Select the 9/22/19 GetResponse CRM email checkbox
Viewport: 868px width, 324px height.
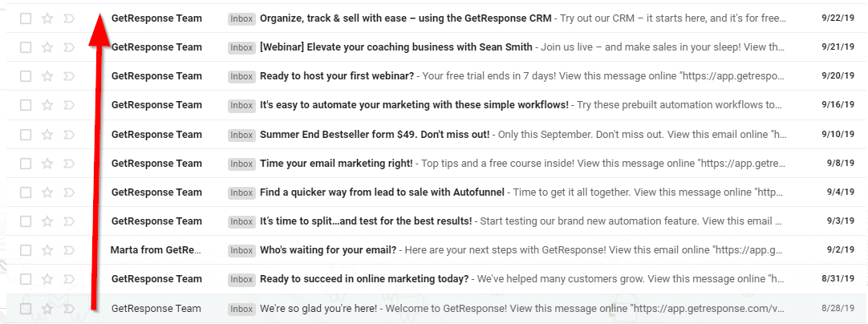[26, 18]
